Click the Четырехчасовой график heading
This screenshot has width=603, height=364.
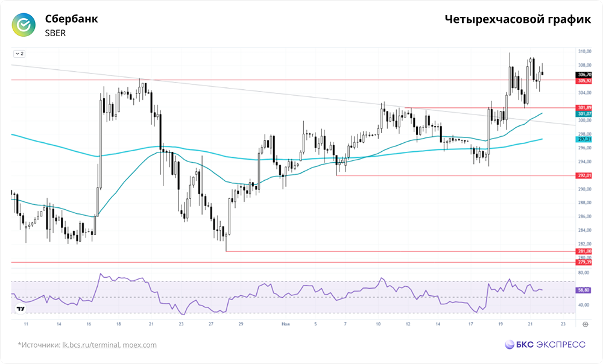point(517,19)
